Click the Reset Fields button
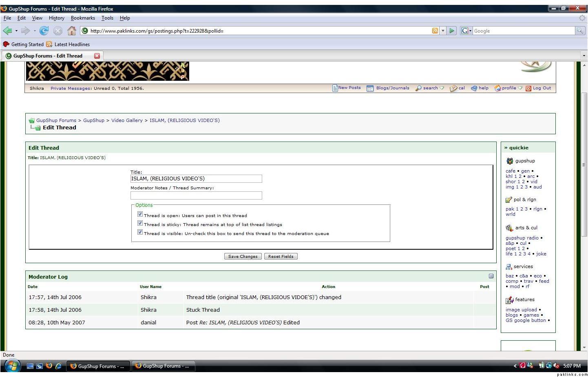The image size is (588, 377). (281, 257)
